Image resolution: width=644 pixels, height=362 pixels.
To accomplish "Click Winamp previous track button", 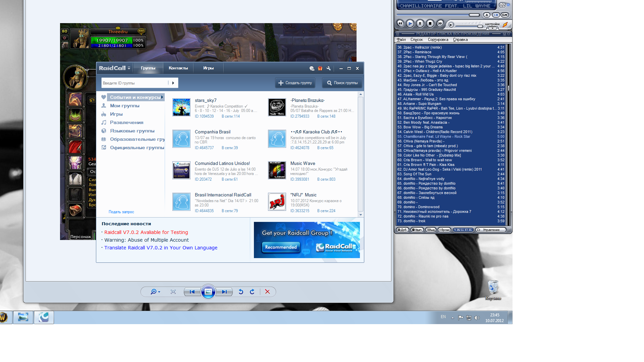I will click(400, 23).
